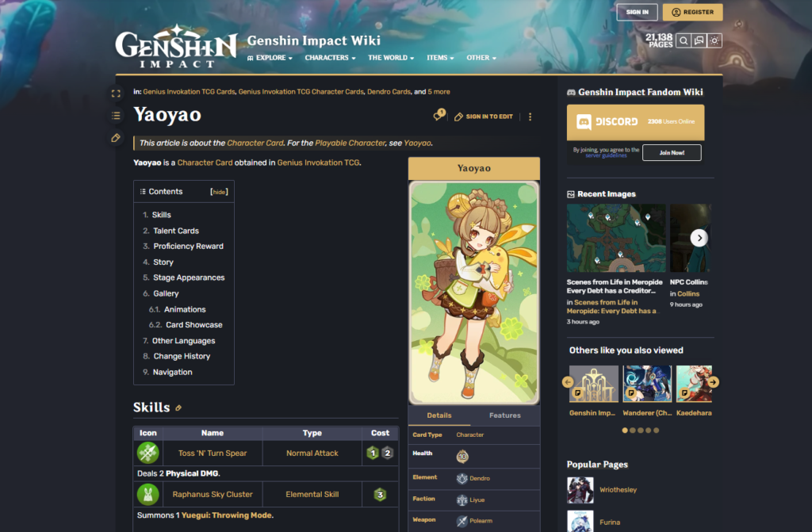This screenshot has width=812, height=532.
Task: Expand the '5 more' categories link
Action: point(439,92)
